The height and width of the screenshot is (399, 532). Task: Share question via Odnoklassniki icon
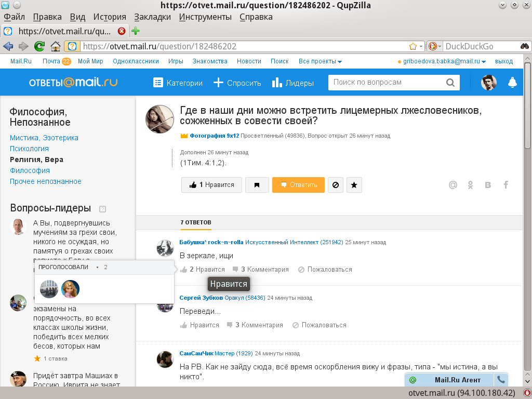[470, 185]
